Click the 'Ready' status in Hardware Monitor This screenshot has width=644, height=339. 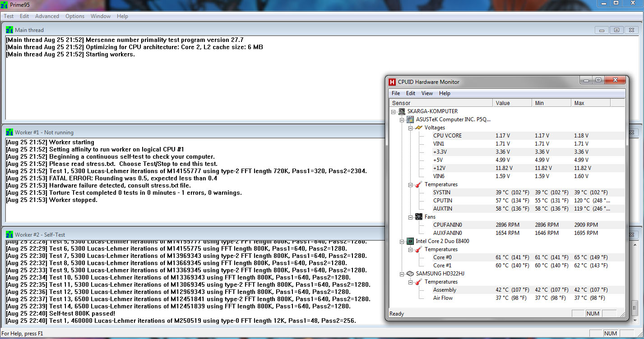coord(397,314)
